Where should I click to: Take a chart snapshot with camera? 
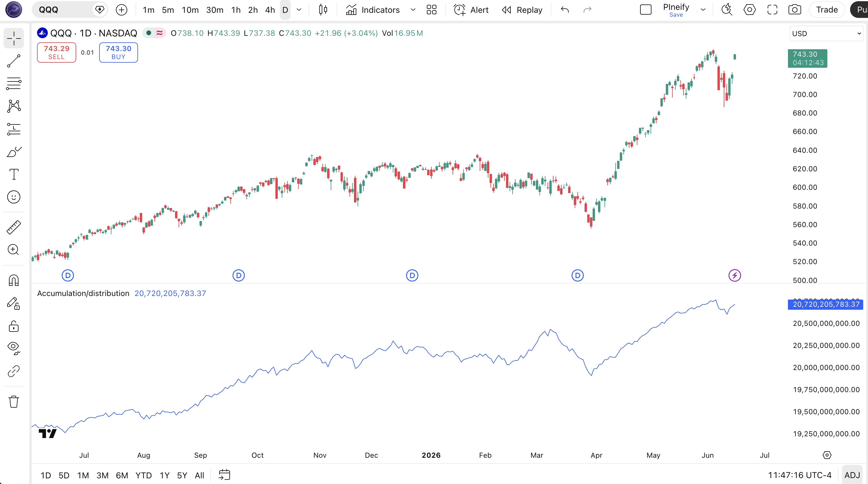pos(795,10)
